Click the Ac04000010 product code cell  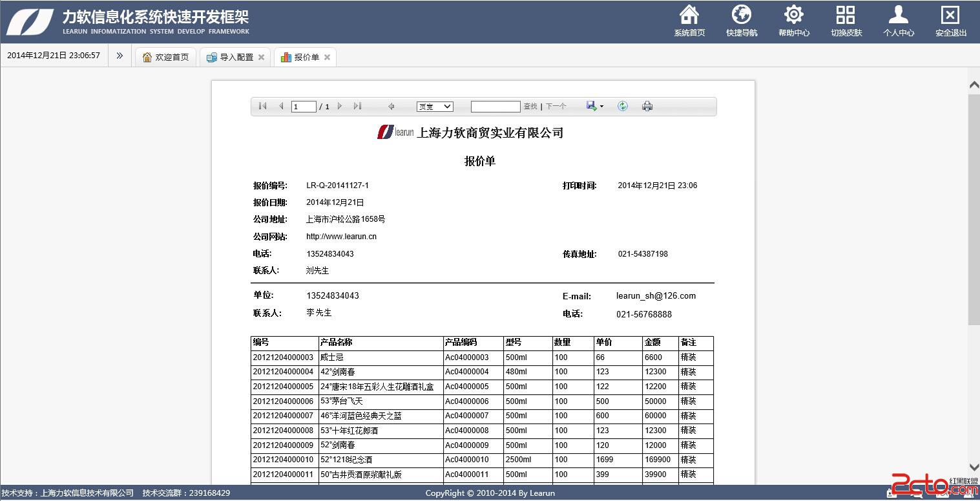pyautogui.click(x=473, y=460)
